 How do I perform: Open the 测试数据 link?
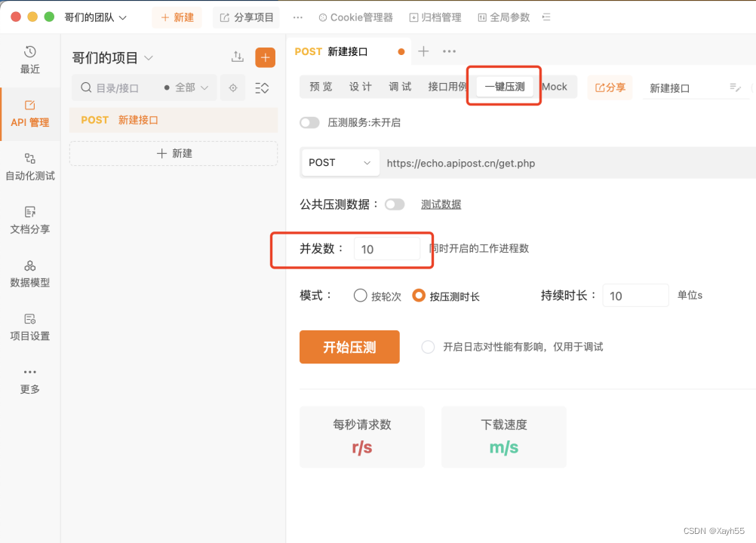[441, 204]
